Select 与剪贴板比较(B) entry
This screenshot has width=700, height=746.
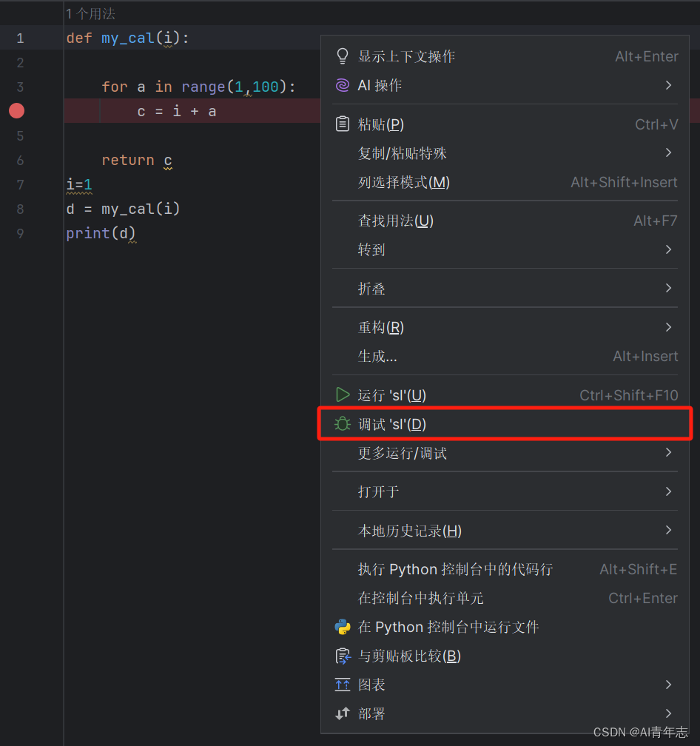tap(505, 656)
